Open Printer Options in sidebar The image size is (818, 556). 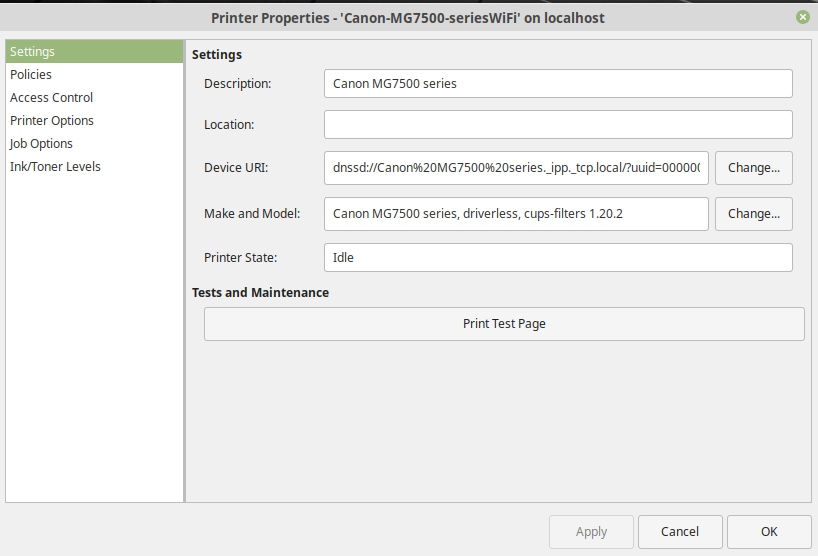click(x=52, y=121)
